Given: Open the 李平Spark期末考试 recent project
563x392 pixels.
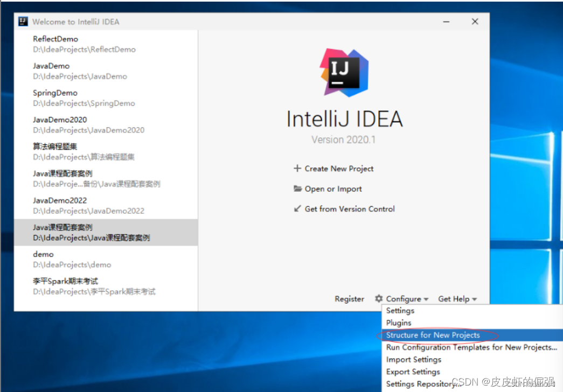Looking at the screenshot, I should coord(106,286).
